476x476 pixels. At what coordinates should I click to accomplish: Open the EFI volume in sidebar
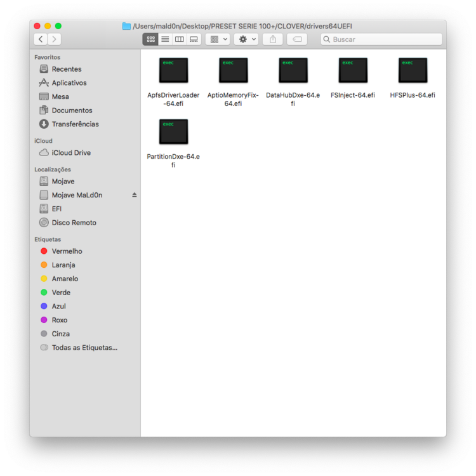point(56,209)
